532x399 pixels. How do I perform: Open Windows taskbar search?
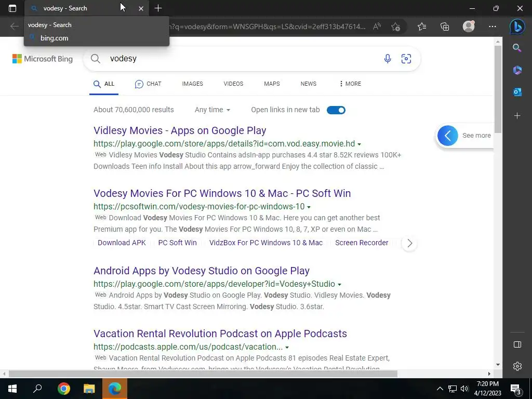37,389
